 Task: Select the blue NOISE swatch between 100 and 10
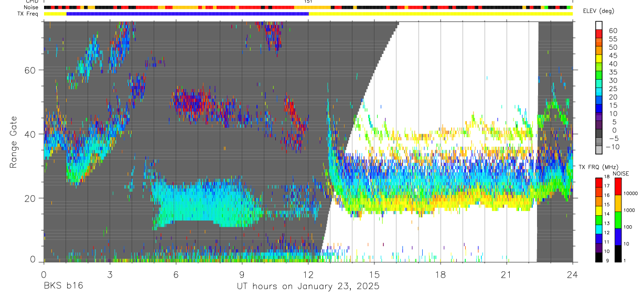pyautogui.click(x=617, y=236)
